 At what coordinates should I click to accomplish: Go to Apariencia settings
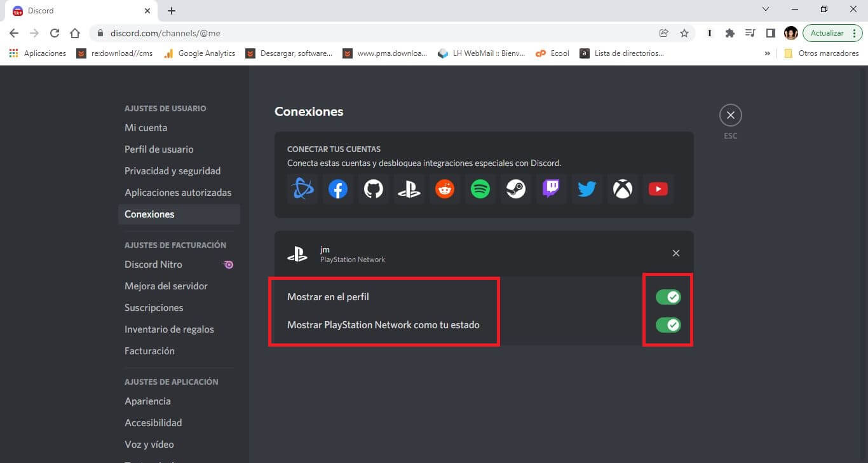179,401
